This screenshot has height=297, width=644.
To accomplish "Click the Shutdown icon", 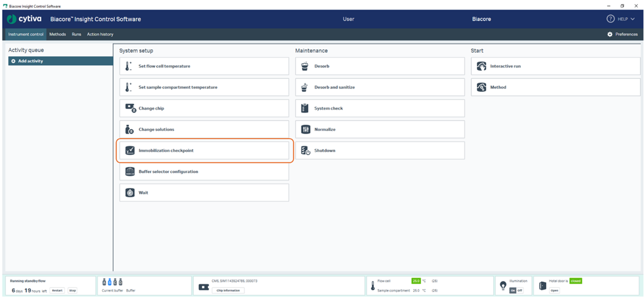I will point(305,150).
